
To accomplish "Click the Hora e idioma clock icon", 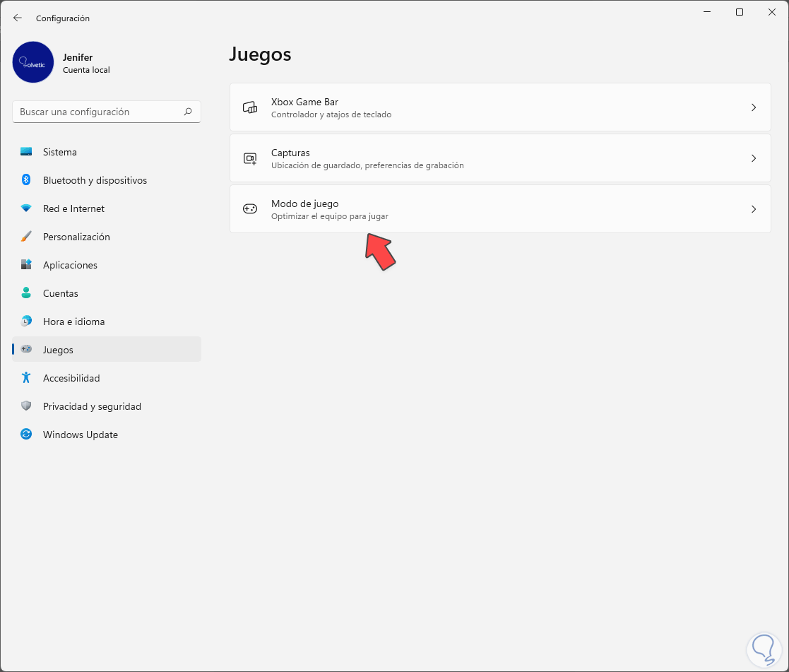I will tap(26, 322).
